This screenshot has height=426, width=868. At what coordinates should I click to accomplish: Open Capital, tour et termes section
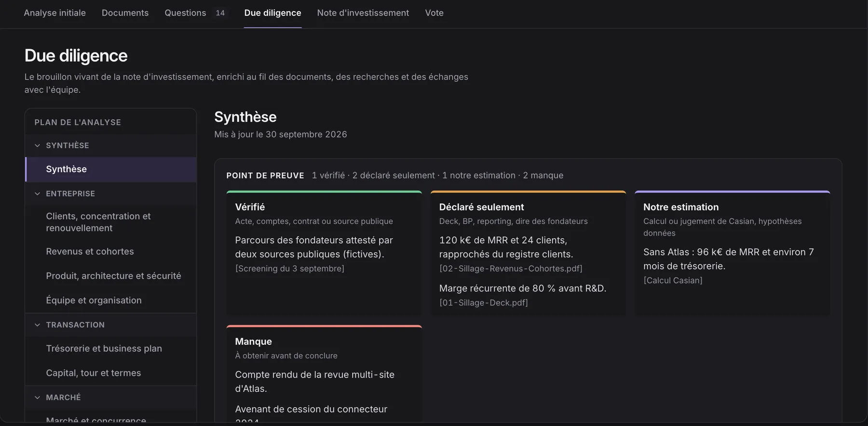tap(111, 373)
